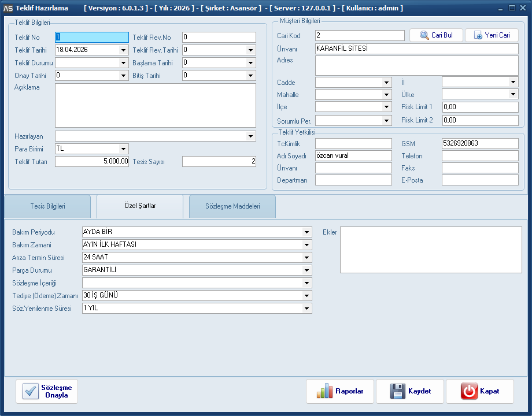Expand the Parça Durumu dropdown list
Viewport: 532px width, 416px height.
(x=306, y=270)
